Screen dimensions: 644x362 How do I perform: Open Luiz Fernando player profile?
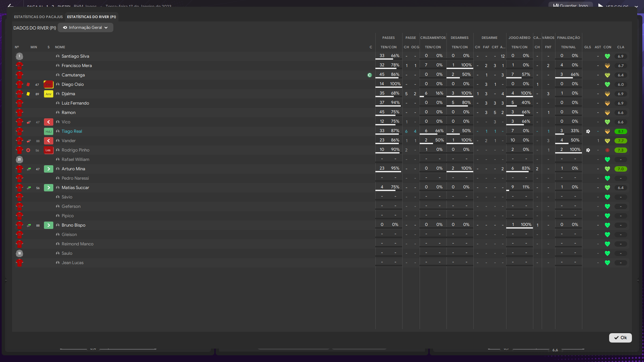click(x=75, y=103)
